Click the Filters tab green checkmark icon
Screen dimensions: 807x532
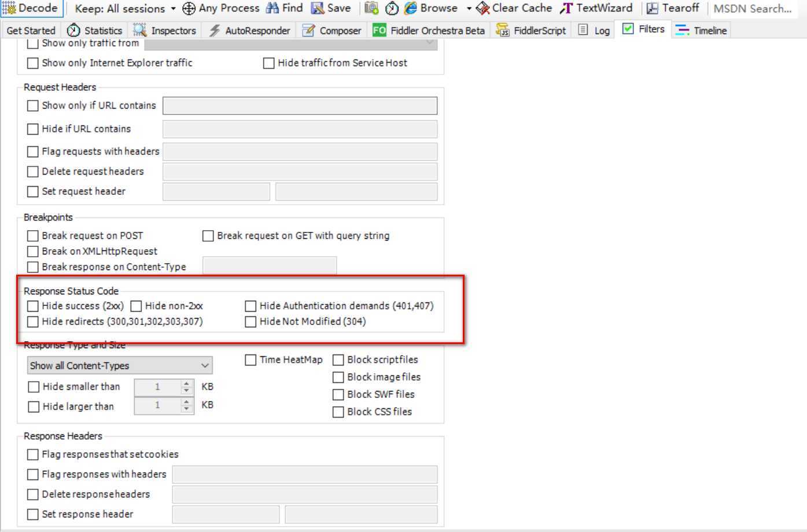pyautogui.click(x=628, y=29)
